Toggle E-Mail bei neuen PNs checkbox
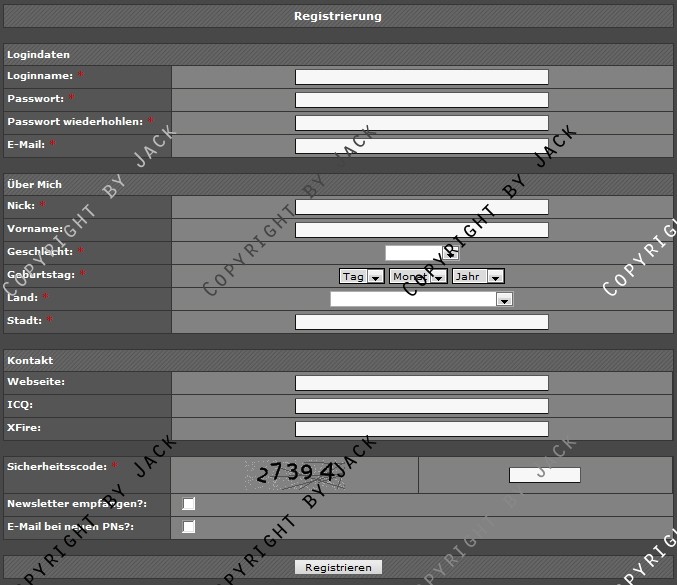Viewport: 677px width, 585px height. (189, 527)
